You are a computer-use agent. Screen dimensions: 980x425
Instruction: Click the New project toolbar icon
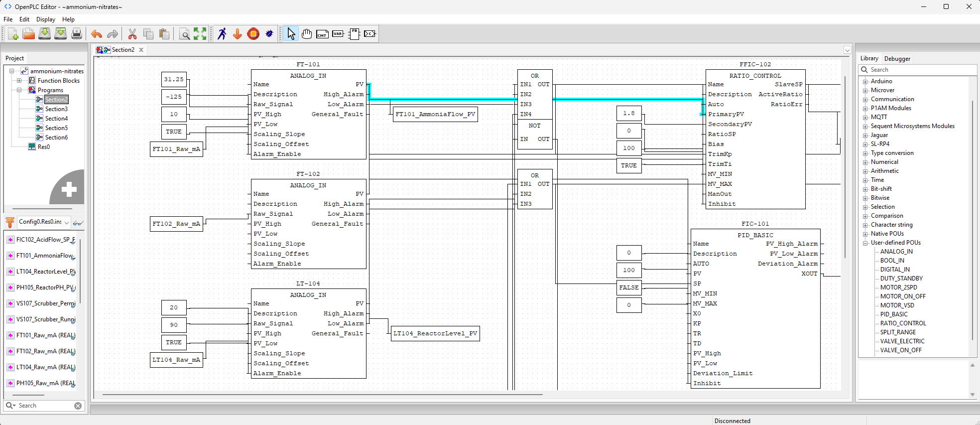pyautogui.click(x=13, y=34)
